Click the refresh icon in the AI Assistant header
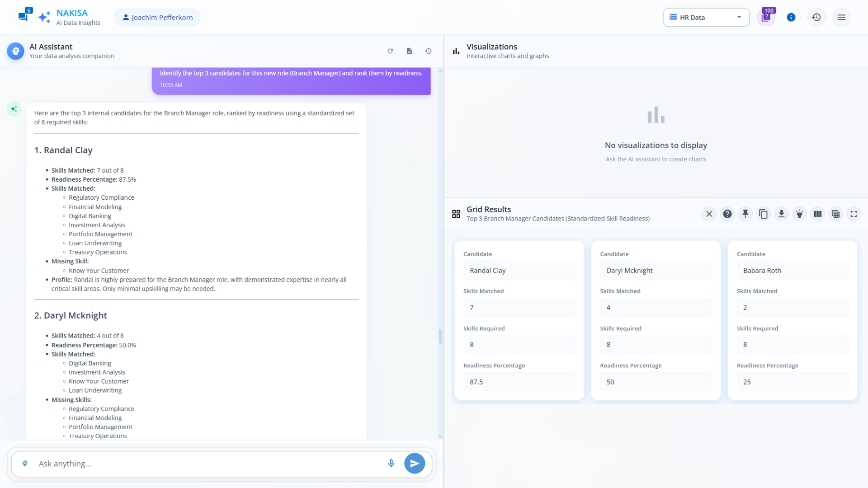The image size is (868, 488). click(390, 51)
